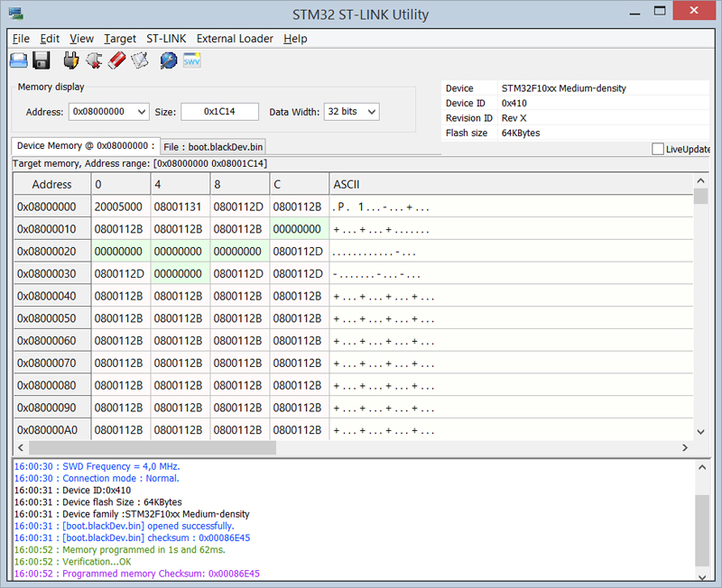Click the C column header

click(300, 185)
